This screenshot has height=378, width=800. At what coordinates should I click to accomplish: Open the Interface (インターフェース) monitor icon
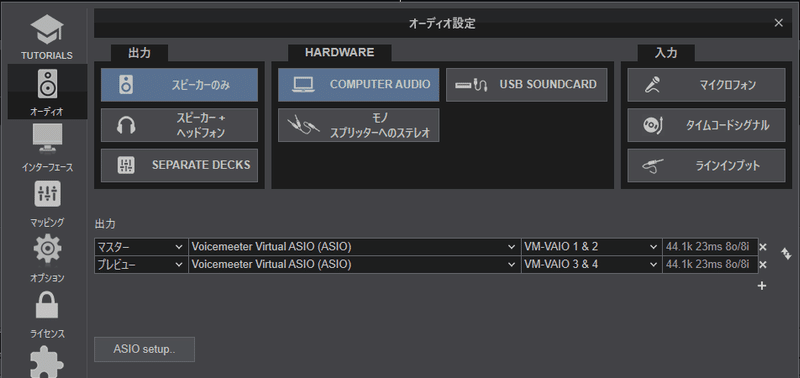coord(47,138)
